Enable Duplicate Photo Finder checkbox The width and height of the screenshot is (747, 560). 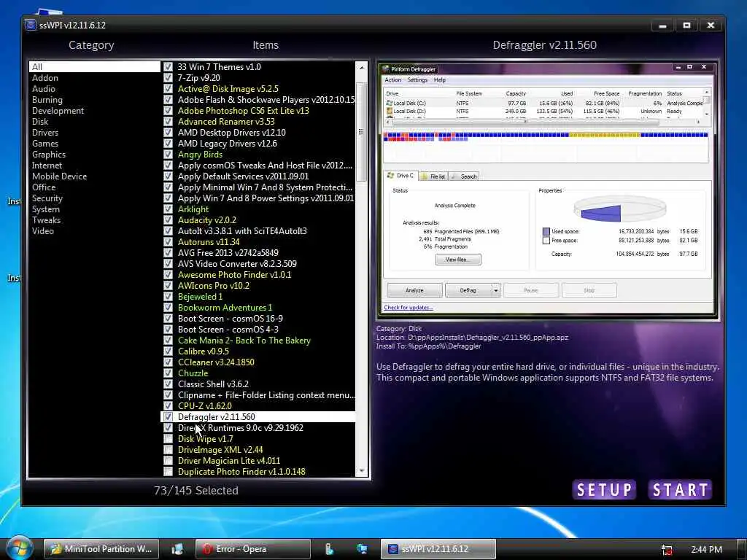169,472
